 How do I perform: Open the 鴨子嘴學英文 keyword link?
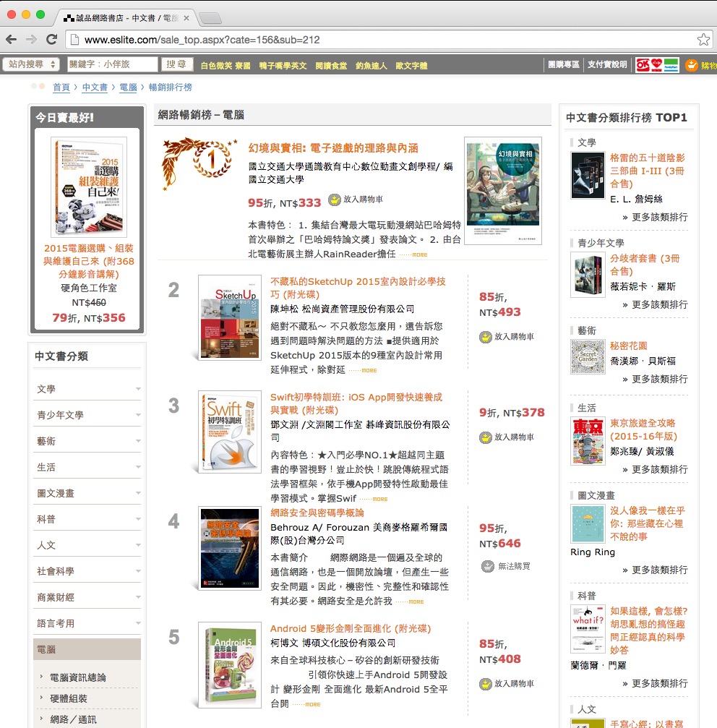coord(283,66)
